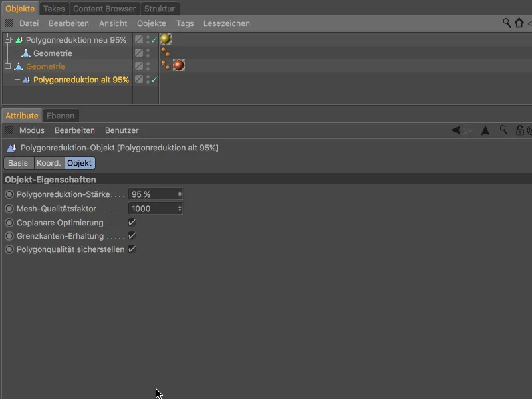The image size is (532, 399).
Task: Select the Basis tab in the Attribute Manager
Action: [17, 163]
